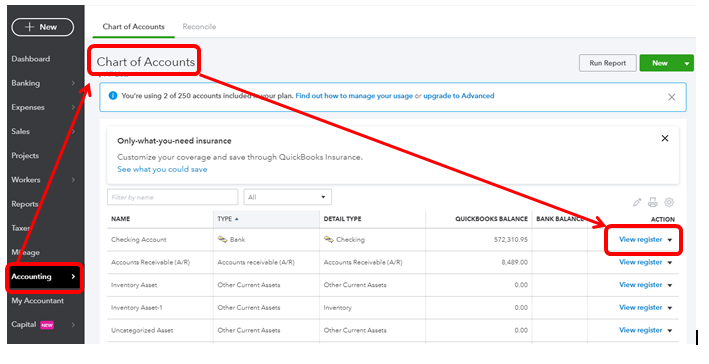Sort by the DETAIL TYPE column header
709x364 pixels.
pos(342,219)
